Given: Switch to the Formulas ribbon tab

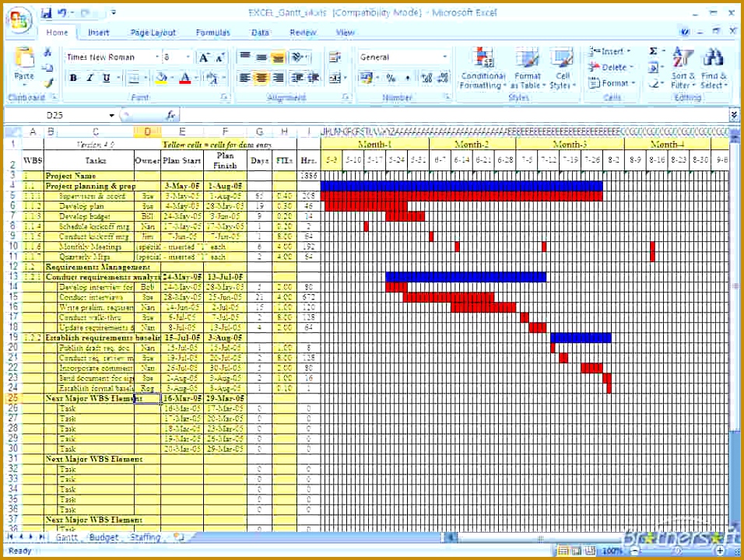Looking at the screenshot, I should [212, 32].
